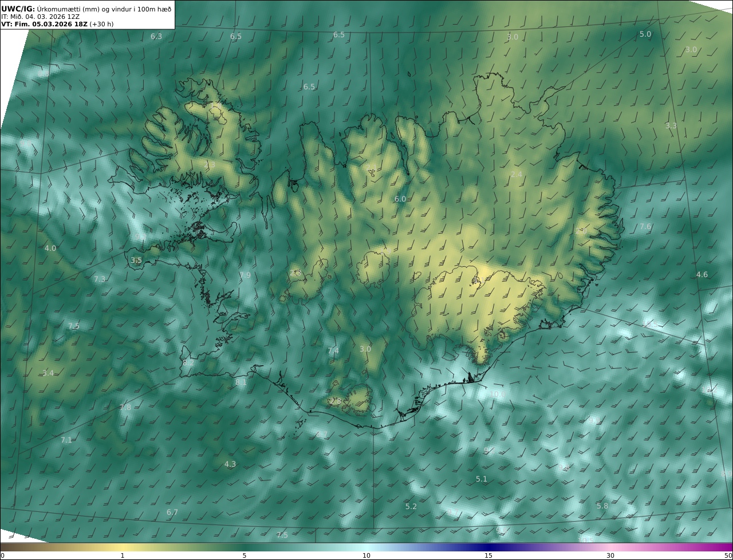Screen dimensions: 733x560
Task: Click the colorbar tick label 0
Action: click(2, 555)
